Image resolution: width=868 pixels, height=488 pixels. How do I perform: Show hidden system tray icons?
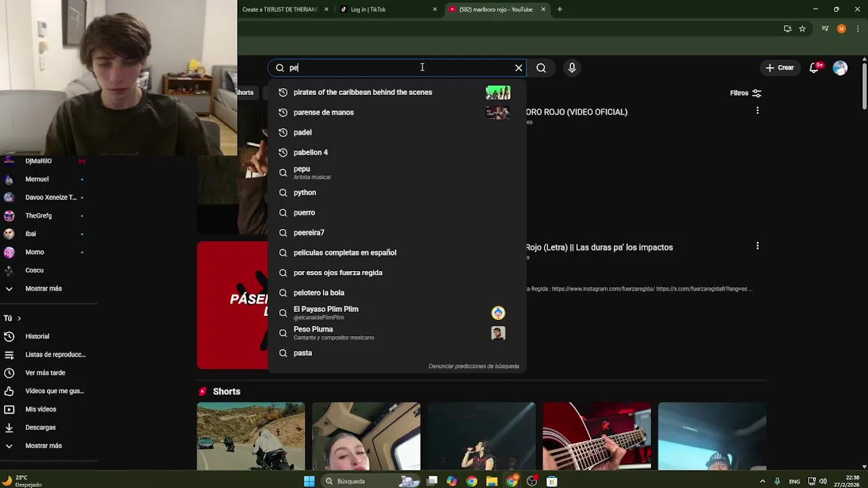[762, 481]
